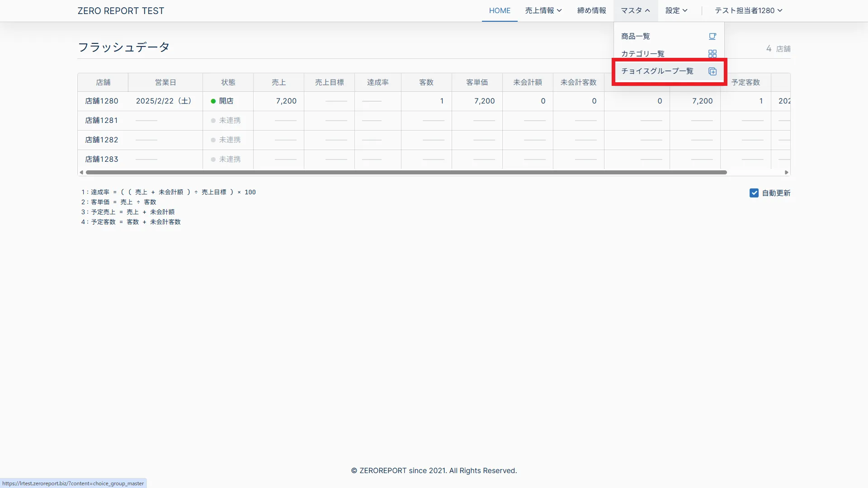Screen dimensions: 868x488
Task: Click gray status dot for 店舗1282
Action: [213, 140]
